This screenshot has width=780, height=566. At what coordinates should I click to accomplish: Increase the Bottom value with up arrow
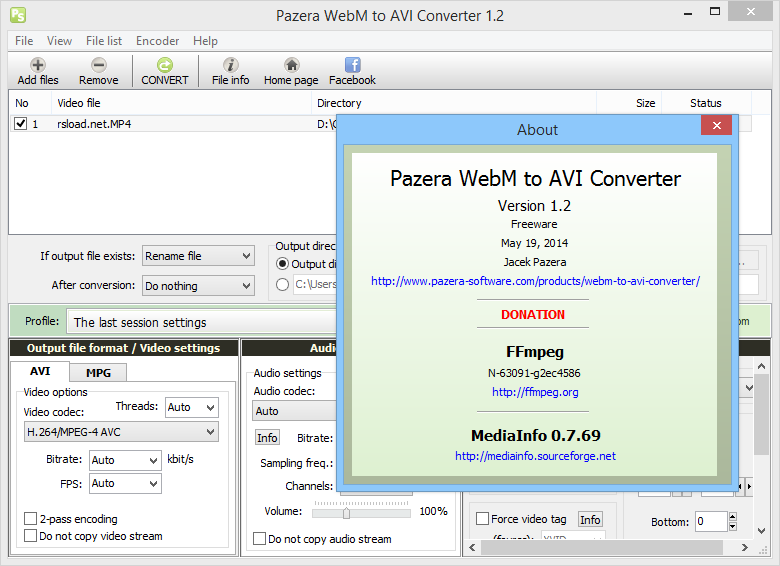[x=732, y=517]
